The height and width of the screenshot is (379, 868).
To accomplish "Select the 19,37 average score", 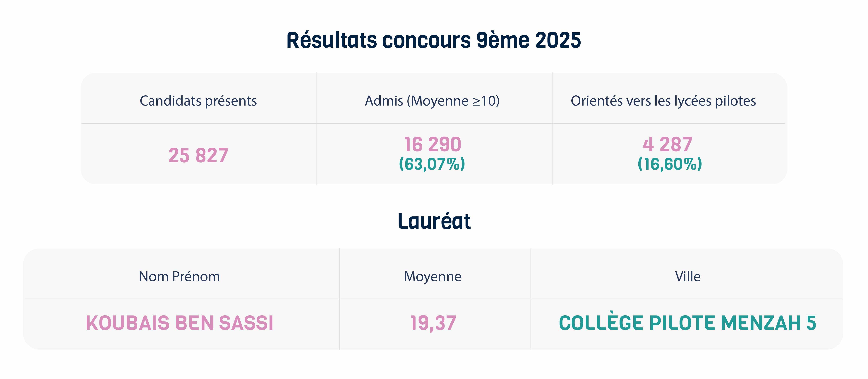I will coord(433,323).
